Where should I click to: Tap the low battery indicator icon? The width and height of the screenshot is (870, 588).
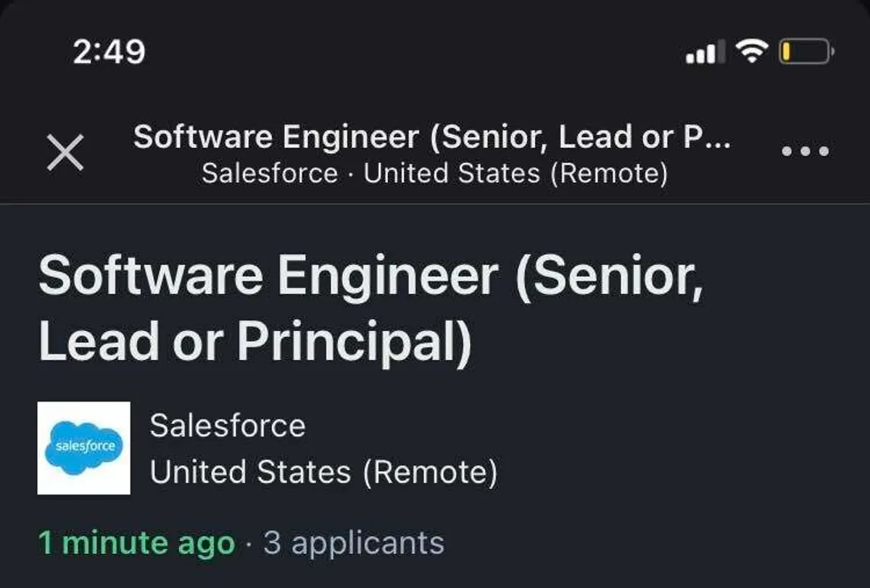(806, 52)
